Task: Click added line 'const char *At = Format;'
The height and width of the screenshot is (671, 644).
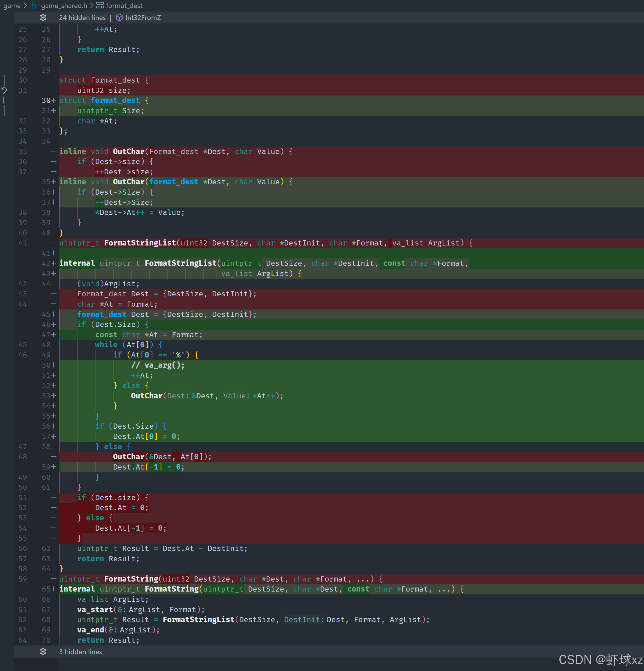Action: (149, 335)
